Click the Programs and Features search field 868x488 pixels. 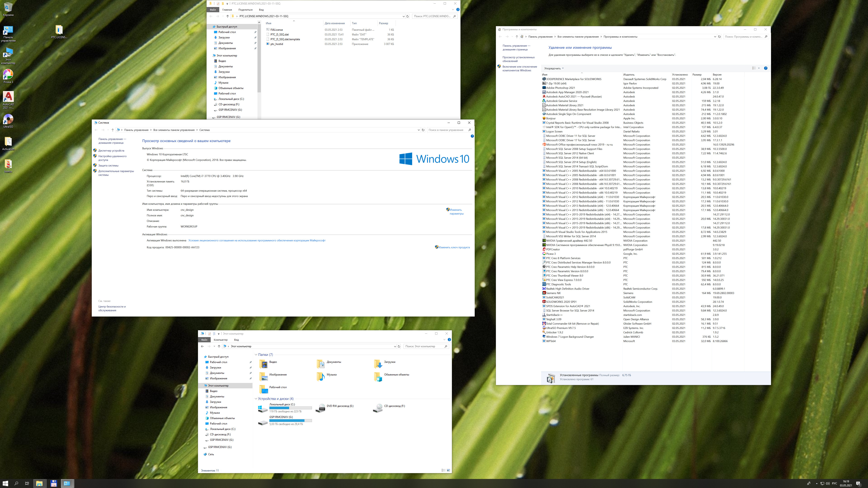(x=743, y=37)
